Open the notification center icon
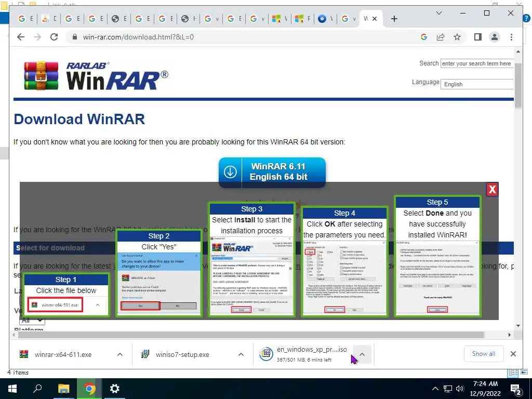The width and height of the screenshot is (532, 399). (x=516, y=389)
